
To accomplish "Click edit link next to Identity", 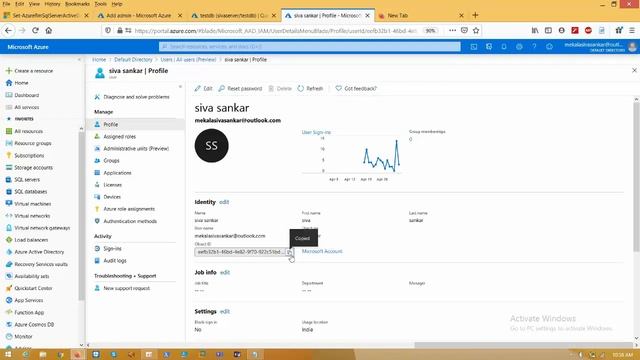I will 224,202.
